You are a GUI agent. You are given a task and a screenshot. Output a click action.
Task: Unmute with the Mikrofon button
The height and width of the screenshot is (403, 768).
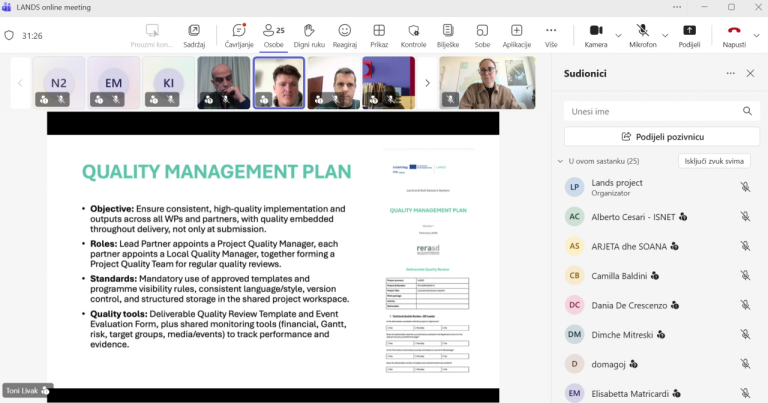pyautogui.click(x=643, y=36)
